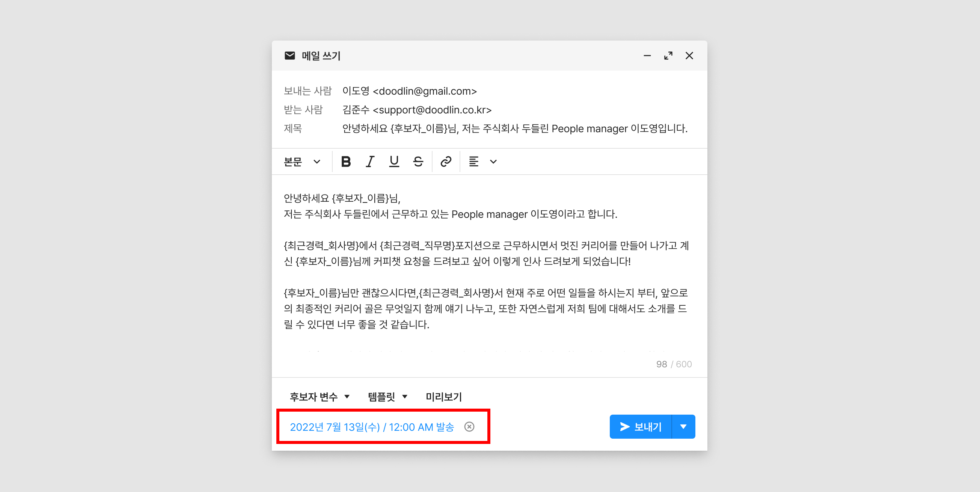Apply strikethrough formatting
Viewport: 980px width, 492px height.
pos(418,162)
